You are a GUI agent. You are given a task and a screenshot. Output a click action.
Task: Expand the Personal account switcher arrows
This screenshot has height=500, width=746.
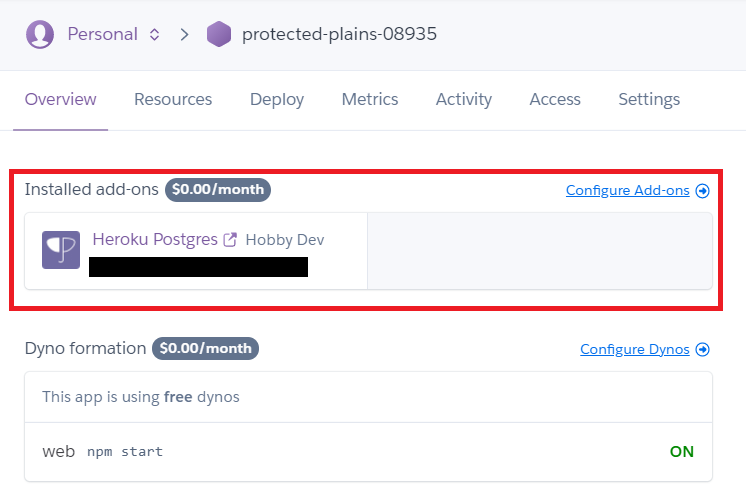pyautogui.click(x=154, y=34)
